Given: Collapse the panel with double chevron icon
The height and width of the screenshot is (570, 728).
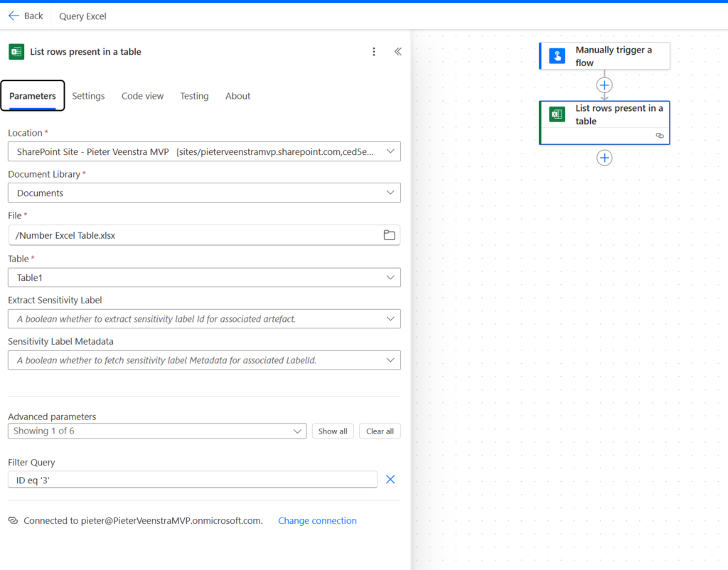Looking at the screenshot, I should [398, 51].
